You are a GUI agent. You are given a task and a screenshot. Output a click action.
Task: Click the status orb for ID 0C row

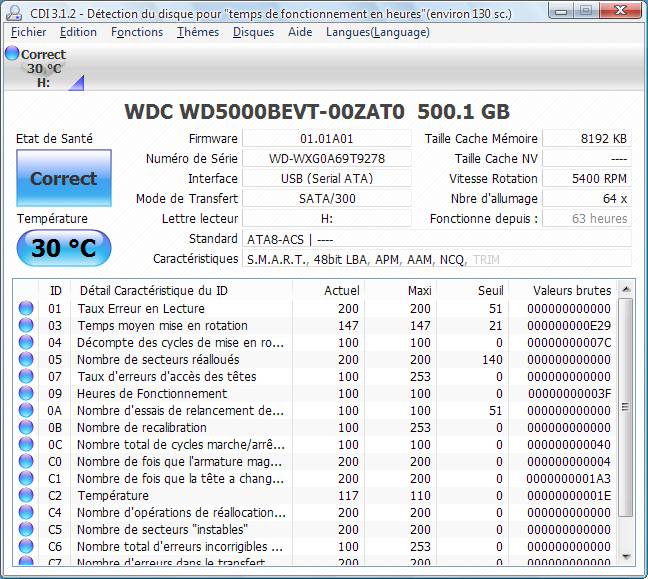26,444
